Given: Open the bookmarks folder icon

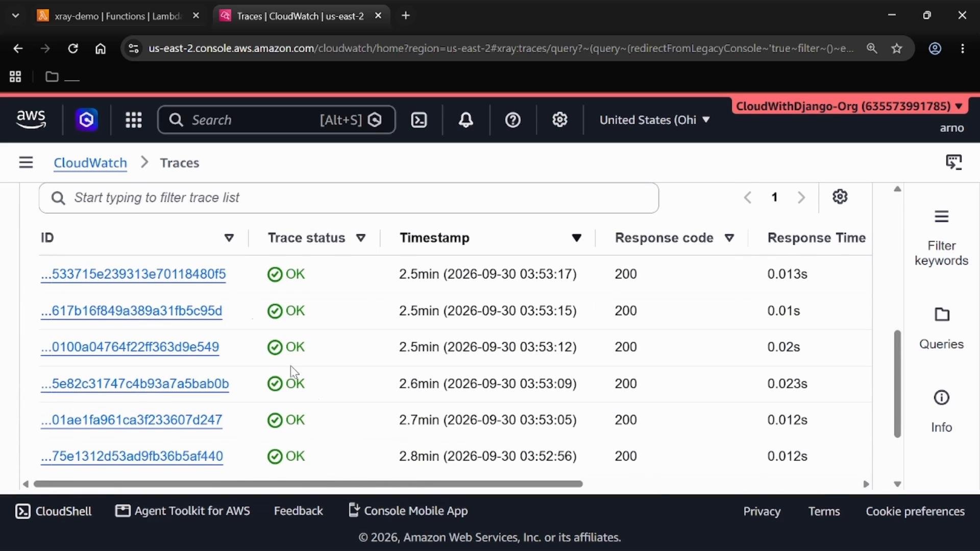Looking at the screenshot, I should pyautogui.click(x=52, y=77).
